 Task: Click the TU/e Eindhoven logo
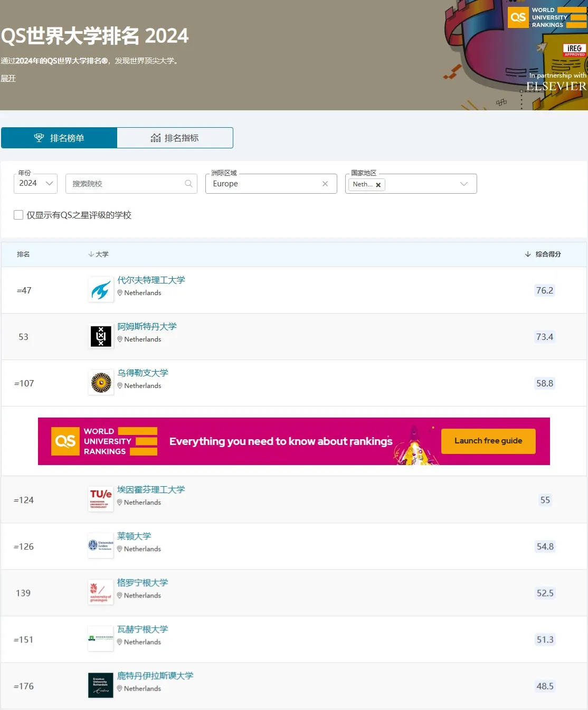(x=101, y=499)
